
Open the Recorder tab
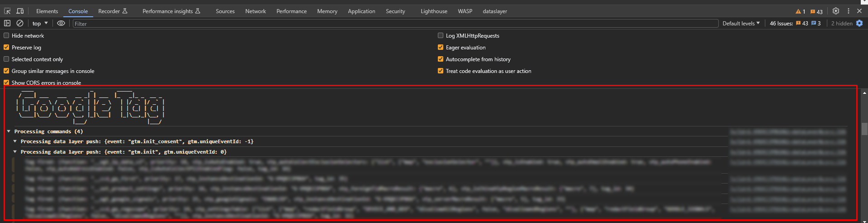(113, 11)
